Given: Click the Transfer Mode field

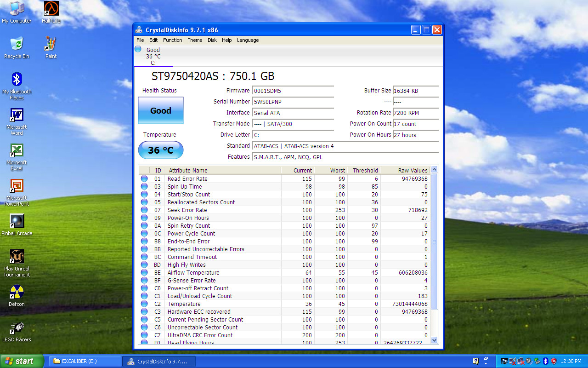Looking at the screenshot, I should coord(293,124).
